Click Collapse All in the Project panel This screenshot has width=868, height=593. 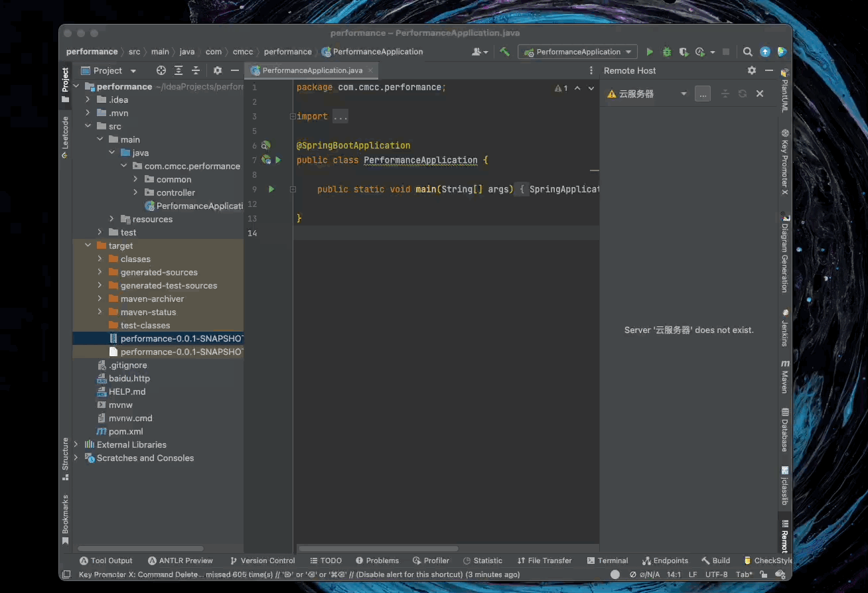(196, 70)
